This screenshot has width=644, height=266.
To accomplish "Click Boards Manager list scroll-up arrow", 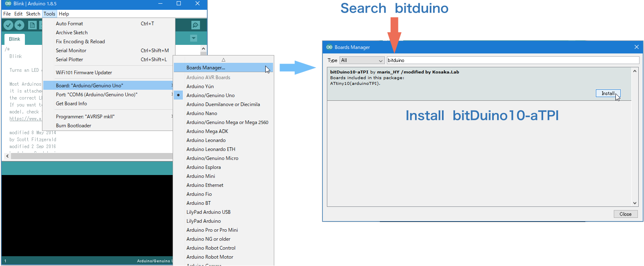I will pos(635,71).
